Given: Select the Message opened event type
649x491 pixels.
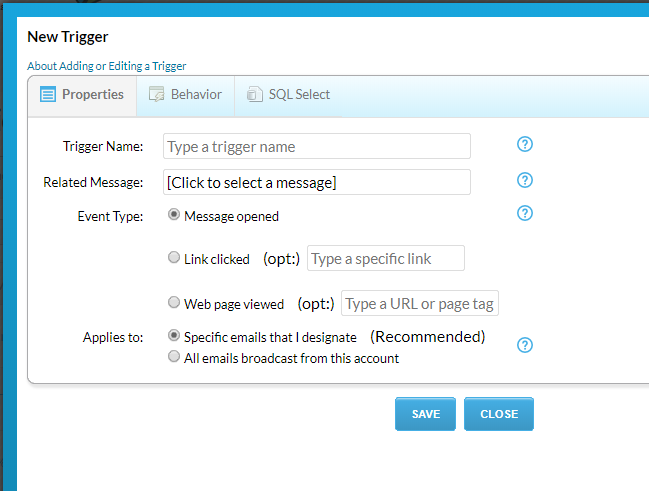Looking at the screenshot, I should click(x=175, y=215).
